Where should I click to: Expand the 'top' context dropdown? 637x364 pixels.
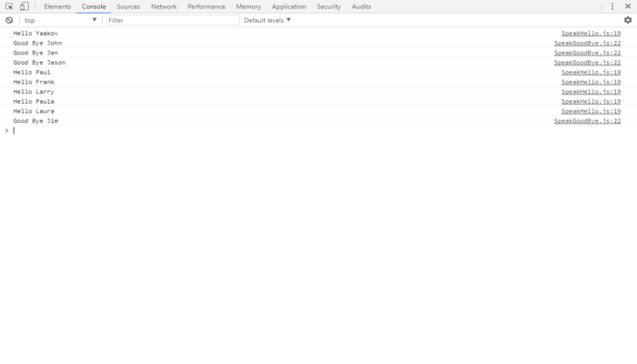(59, 20)
